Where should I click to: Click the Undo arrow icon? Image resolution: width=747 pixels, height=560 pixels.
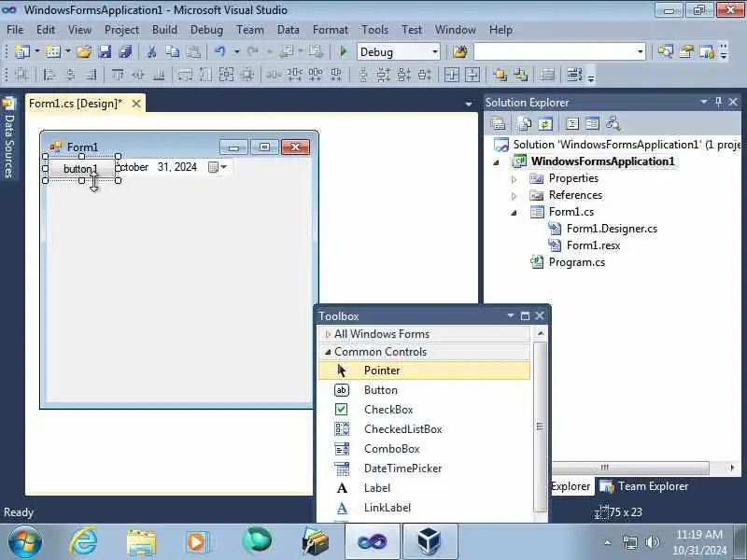pos(219,51)
